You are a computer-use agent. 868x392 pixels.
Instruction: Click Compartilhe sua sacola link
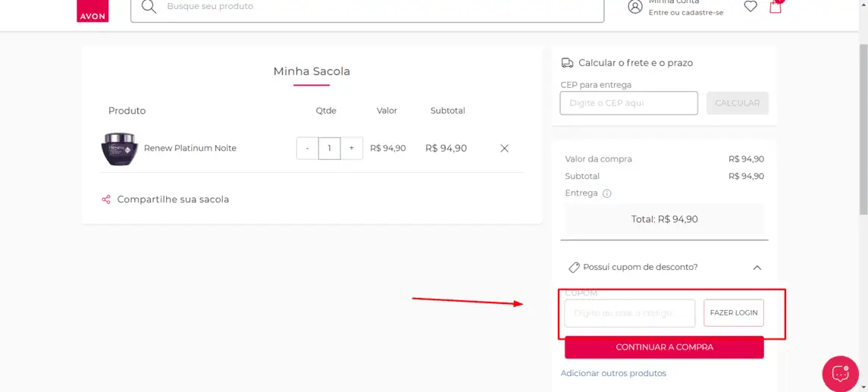(x=174, y=199)
